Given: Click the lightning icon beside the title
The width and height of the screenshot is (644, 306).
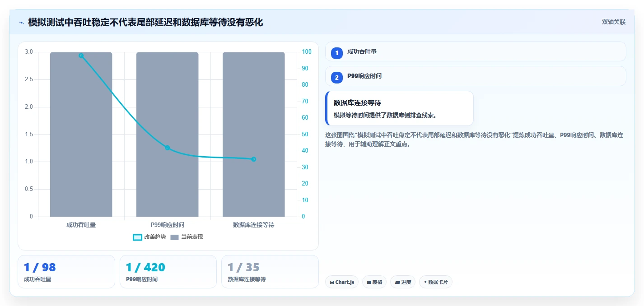Looking at the screenshot, I should [21, 23].
